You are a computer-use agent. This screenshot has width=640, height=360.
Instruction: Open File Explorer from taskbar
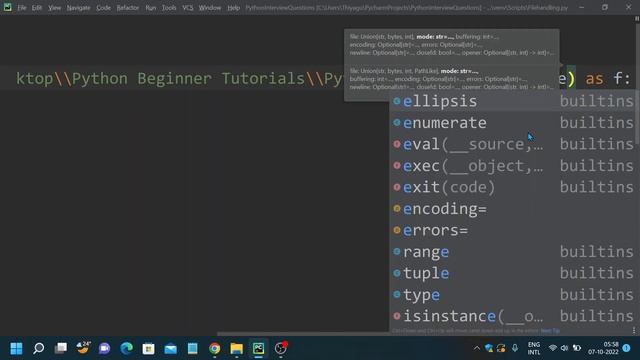(237, 348)
